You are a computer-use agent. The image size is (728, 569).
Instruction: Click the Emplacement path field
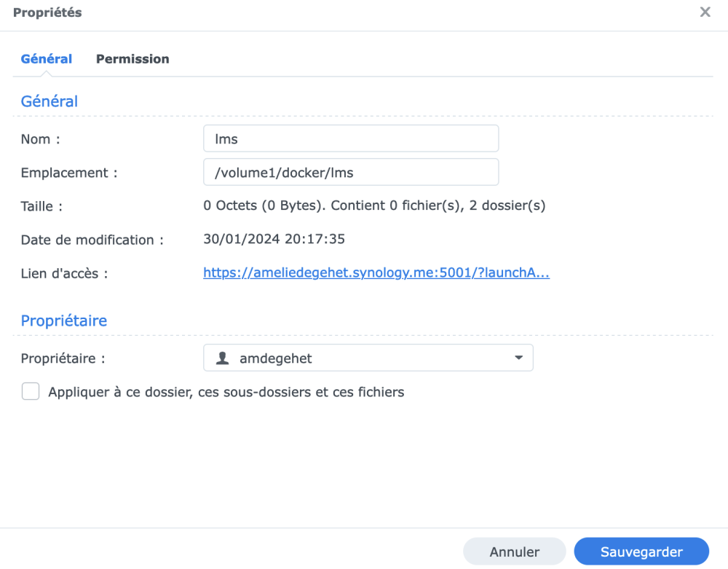(x=351, y=172)
